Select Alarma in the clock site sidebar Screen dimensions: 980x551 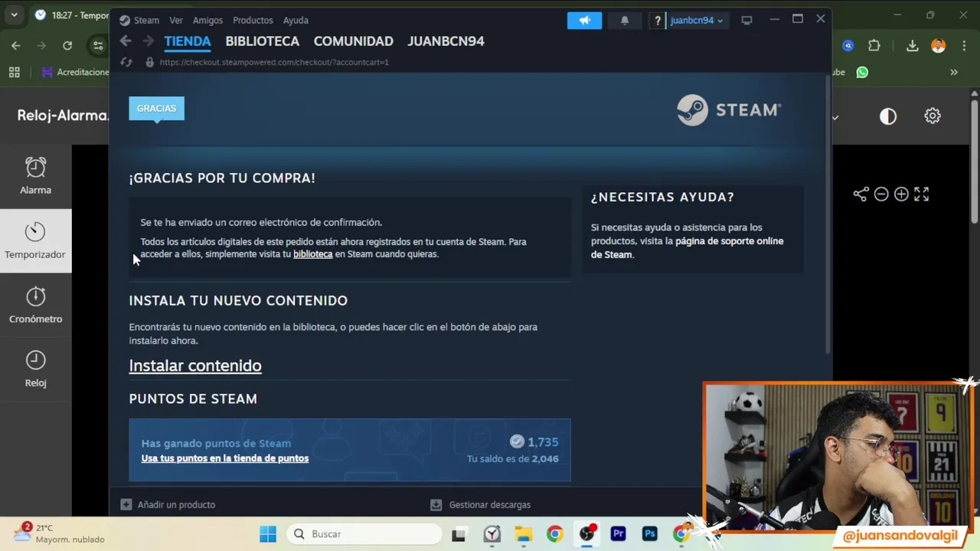[x=35, y=176]
